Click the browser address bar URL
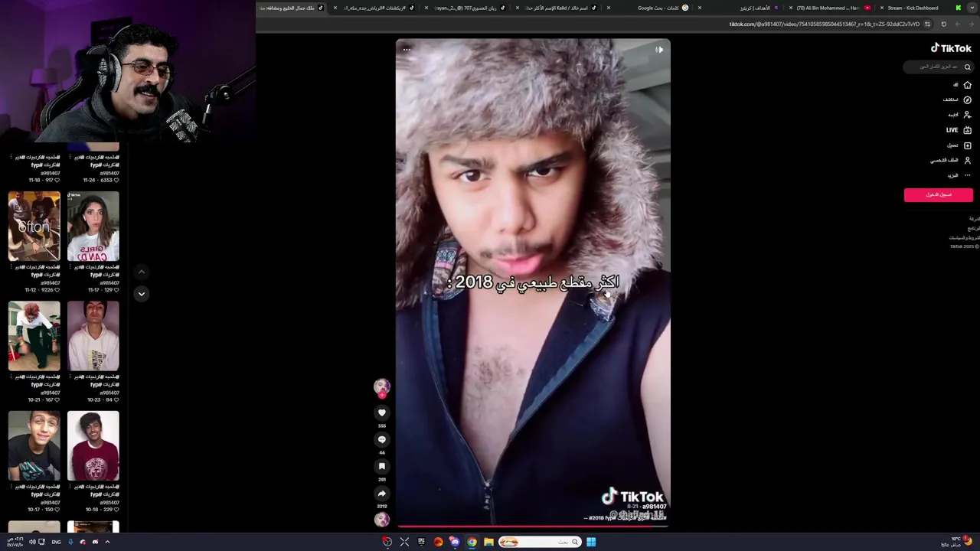Screen dimensions: 980x551 pos(824,24)
